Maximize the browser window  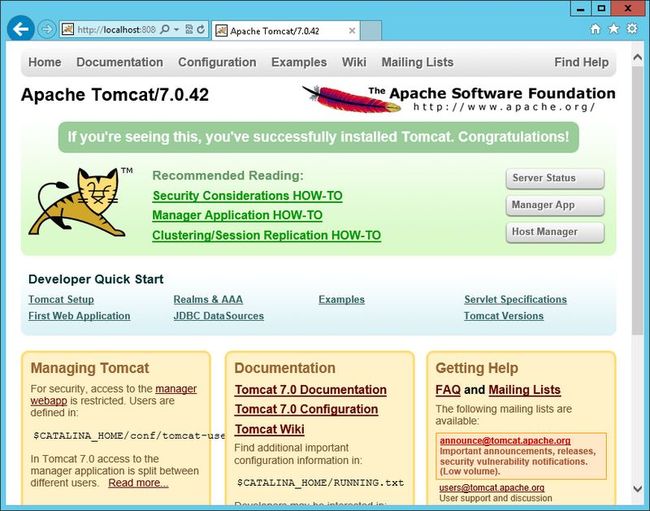(601, 8)
